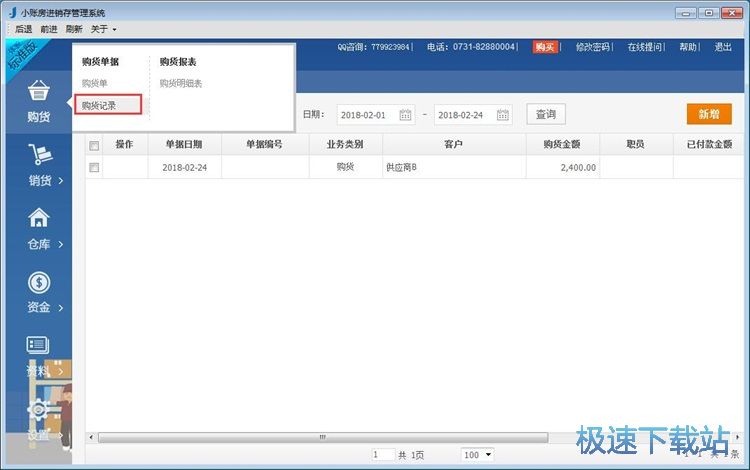Click the 2018-02-24 date cell in table
Viewport: 750px width, 470px height.
(185, 168)
